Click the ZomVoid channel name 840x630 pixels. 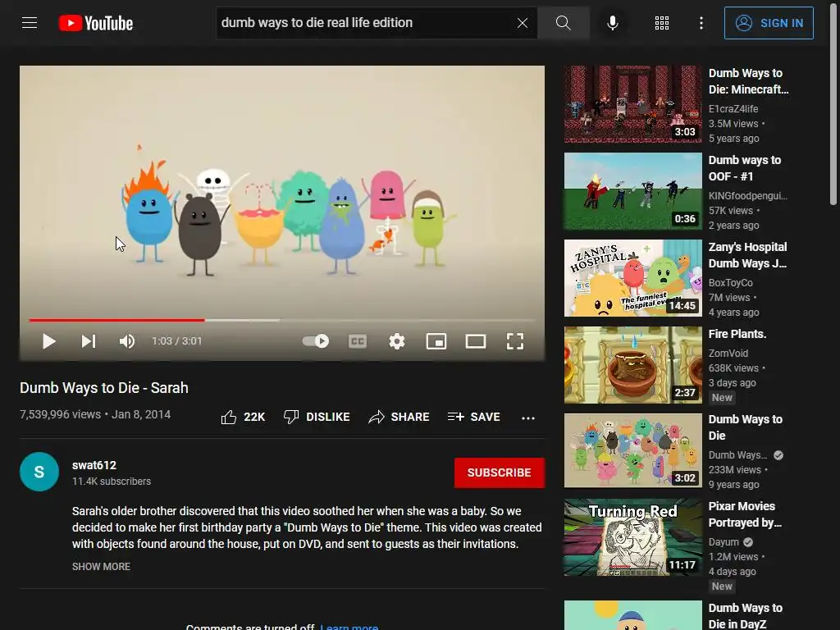click(x=728, y=353)
